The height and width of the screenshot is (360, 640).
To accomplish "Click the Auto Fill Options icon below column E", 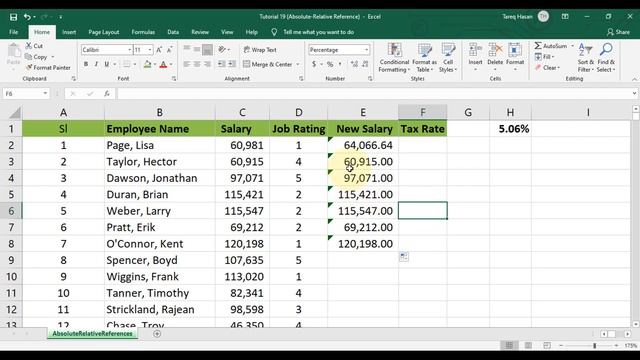I will [x=404, y=257].
